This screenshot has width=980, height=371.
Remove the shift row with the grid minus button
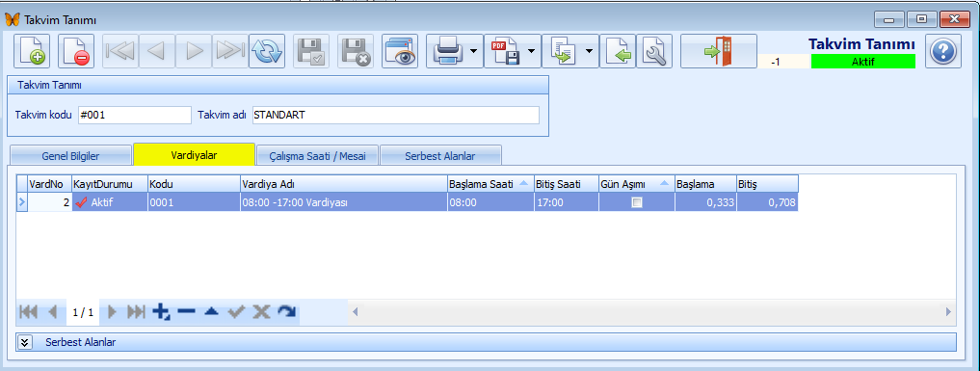pyautogui.click(x=186, y=311)
